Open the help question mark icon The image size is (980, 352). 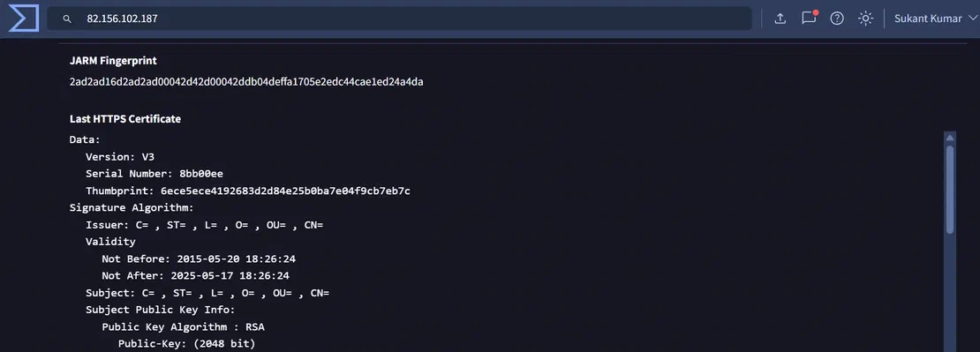point(837,19)
